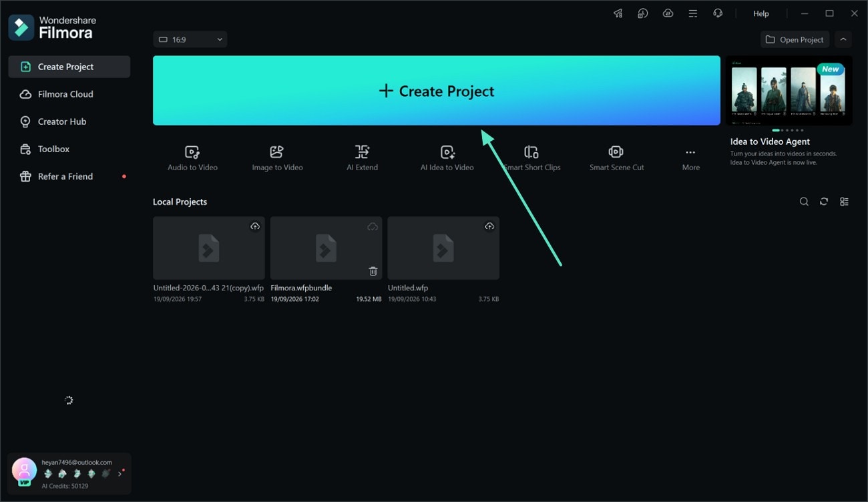Image resolution: width=868 pixels, height=502 pixels.
Task: Open the AI Extend tool
Action: (362, 158)
